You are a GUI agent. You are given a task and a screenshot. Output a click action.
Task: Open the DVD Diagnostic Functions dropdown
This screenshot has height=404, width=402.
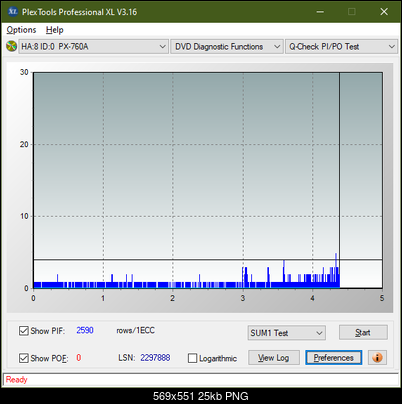pyautogui.click(x=227, y=47)
